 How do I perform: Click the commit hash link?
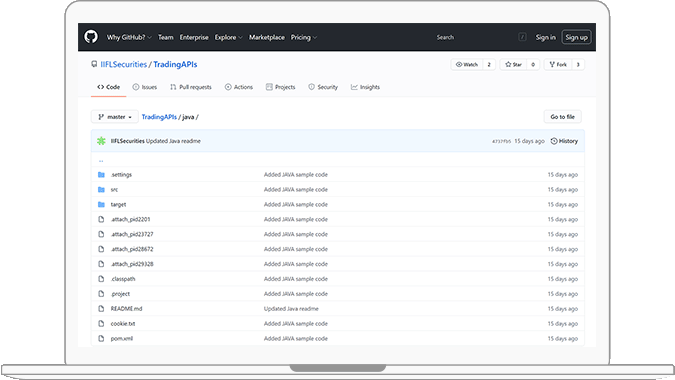502,141
